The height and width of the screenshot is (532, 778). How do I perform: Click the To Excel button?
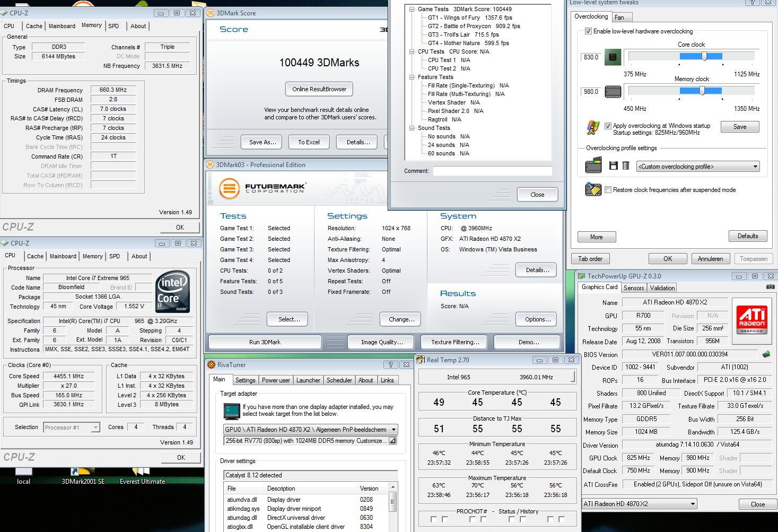pyautogui.click(x=309, y=142)
